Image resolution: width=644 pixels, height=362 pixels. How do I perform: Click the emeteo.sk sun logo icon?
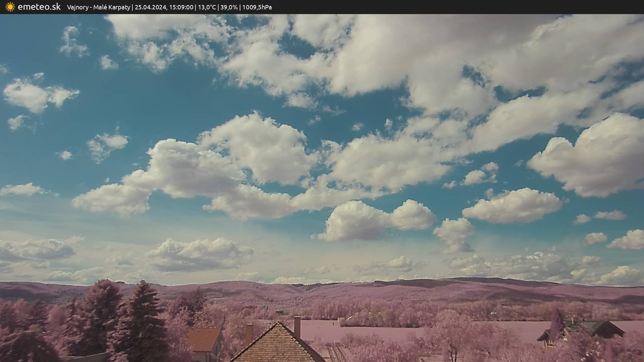point(10,7)
